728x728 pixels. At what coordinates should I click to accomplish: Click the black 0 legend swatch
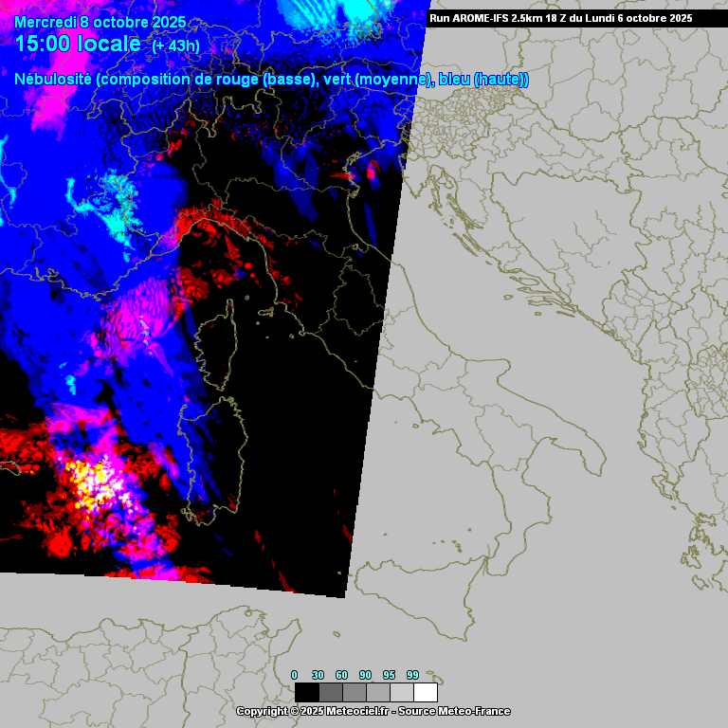[x=307, y=692]
